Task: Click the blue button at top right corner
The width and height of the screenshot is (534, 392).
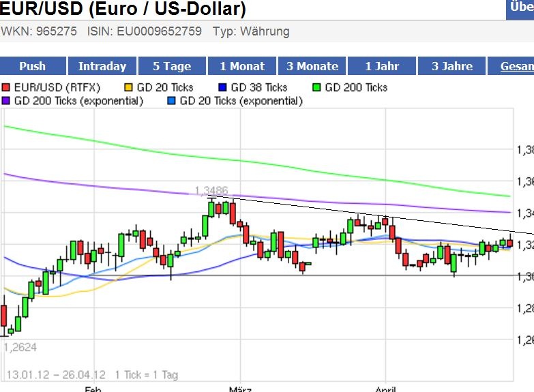Action: (x=520, y=9)
